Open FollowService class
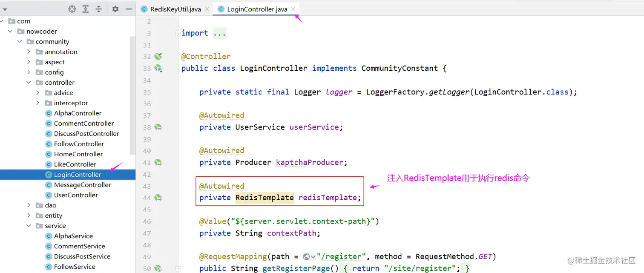 click(x=75, y=266)
